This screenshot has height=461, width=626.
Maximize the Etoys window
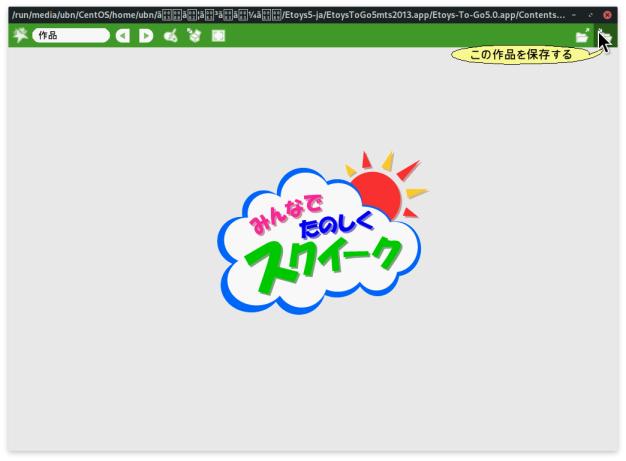[x=590, y=15]
